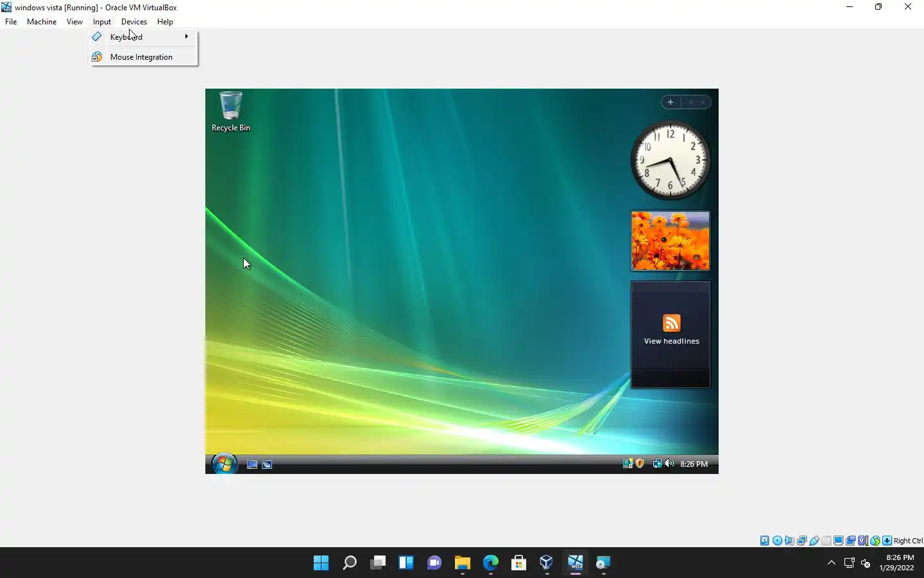Open the Windows 11 Start button
Image resolution: width=924 pixels, height=578 pixels.
tap(321, 563)
